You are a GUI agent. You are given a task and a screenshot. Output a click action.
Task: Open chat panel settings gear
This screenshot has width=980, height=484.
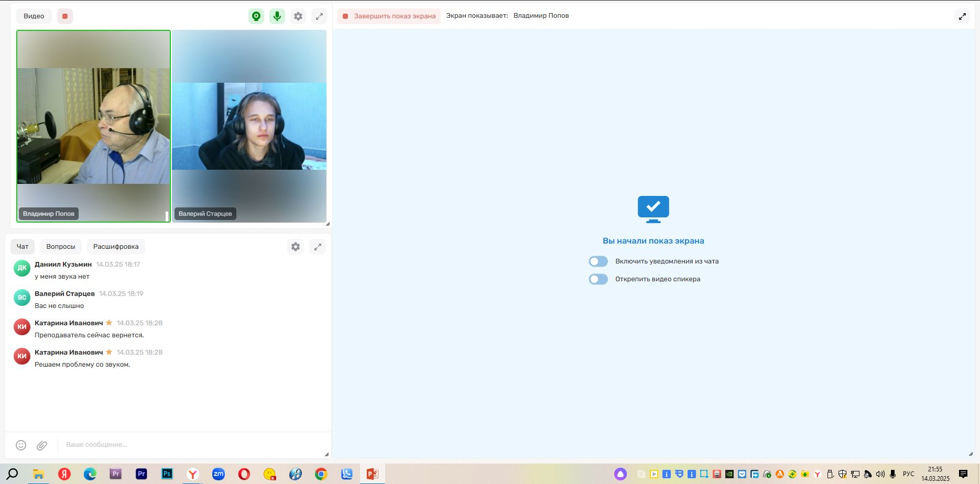296,247
